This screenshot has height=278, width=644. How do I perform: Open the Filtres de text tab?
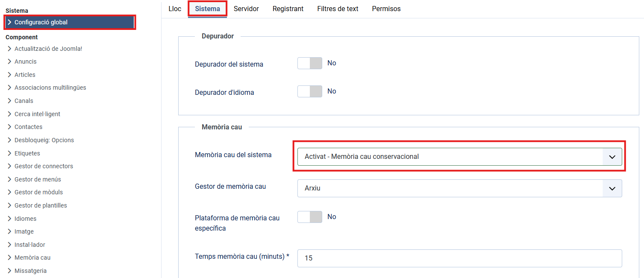338,9
